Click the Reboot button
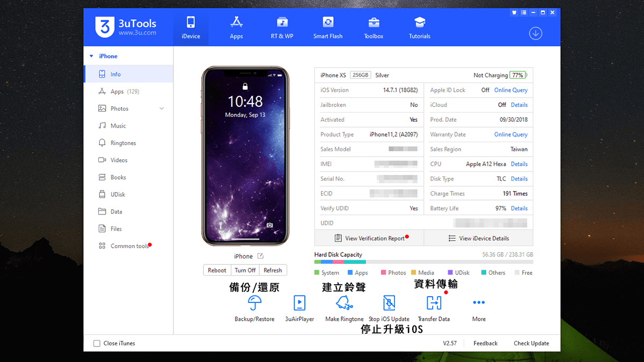644x362 pixels. [217, 270]
